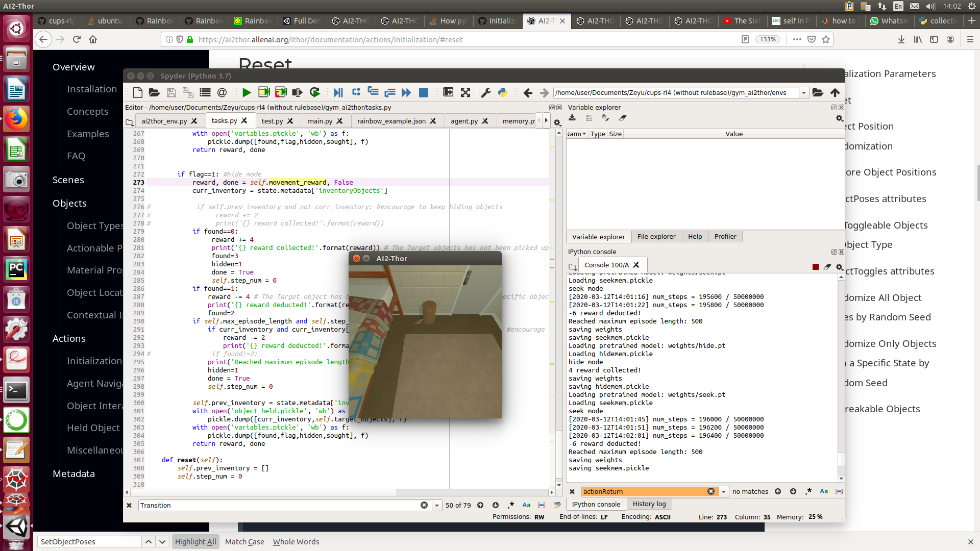
Task: Toggle Highlight All in Firefox find bar
Action: click(195, 542)
